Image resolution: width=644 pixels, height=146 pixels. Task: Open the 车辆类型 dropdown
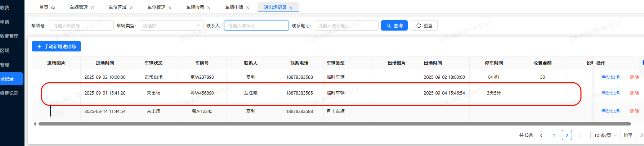[171, 26]
